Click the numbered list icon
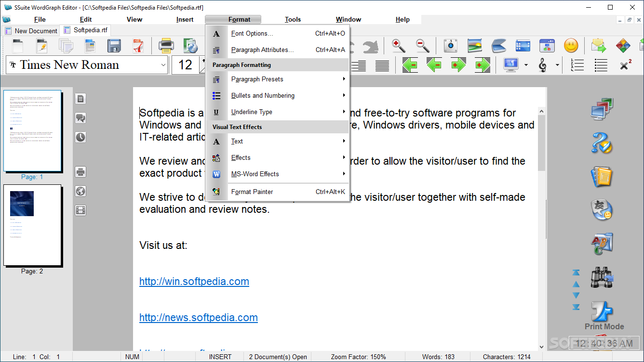This screenshot has width=644, height=362. coord(577,65)
